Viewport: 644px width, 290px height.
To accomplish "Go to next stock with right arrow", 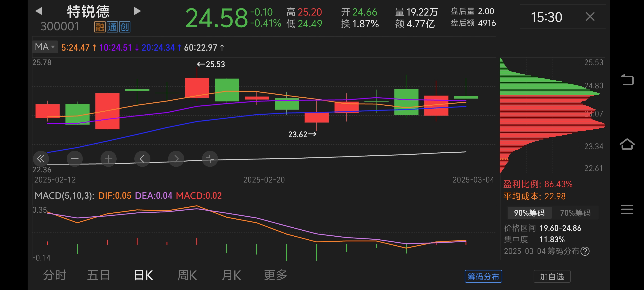I will tap(137, 11).
